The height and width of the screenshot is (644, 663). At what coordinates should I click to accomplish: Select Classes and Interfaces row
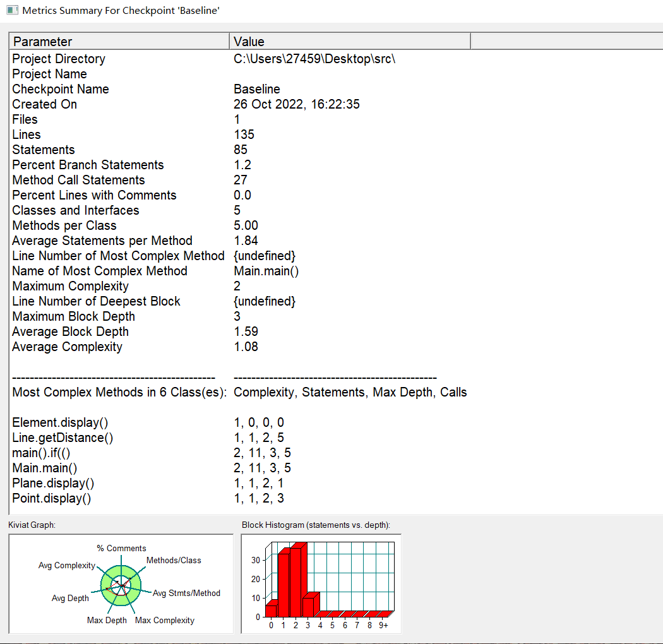(x=76, y=211)
